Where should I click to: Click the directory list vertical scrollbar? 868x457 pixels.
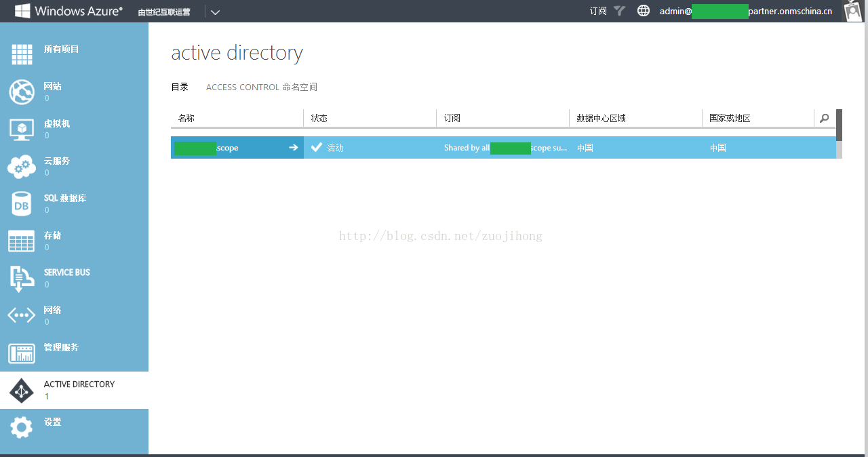tap(839, 134)
